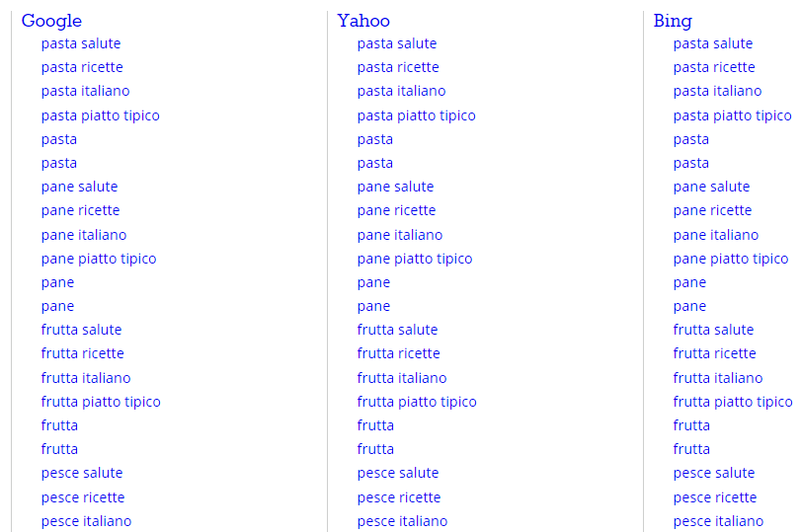Click the Google heading link
Image resolution: width=799 pixels, height=532 pixels.
click(51, 21)
